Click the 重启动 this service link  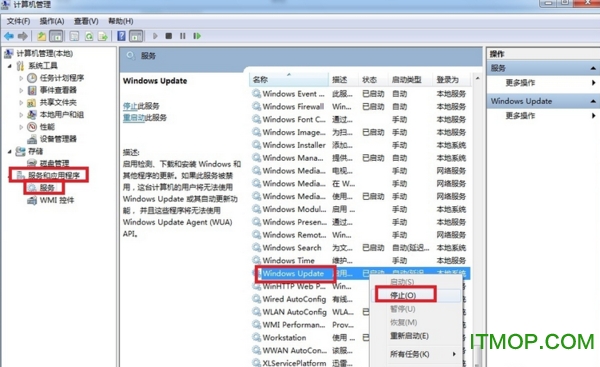pos(134,117)
